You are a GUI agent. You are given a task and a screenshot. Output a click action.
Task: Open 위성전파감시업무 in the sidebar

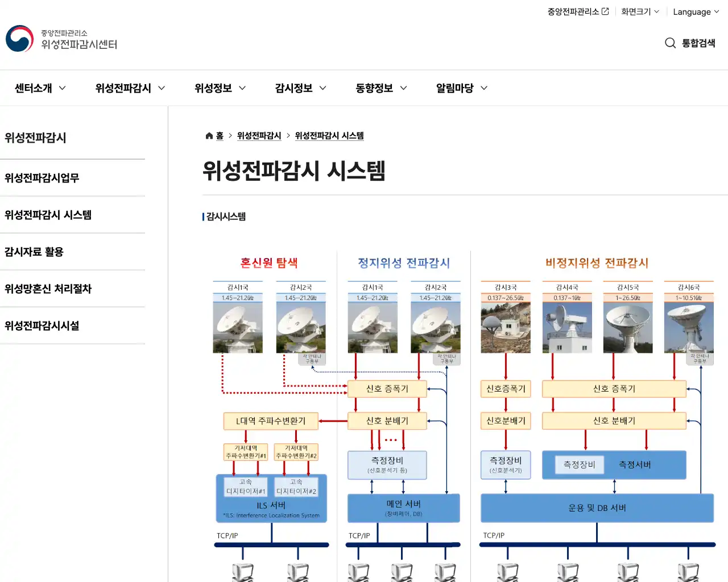pyautogui.click(x=40, y=178)
